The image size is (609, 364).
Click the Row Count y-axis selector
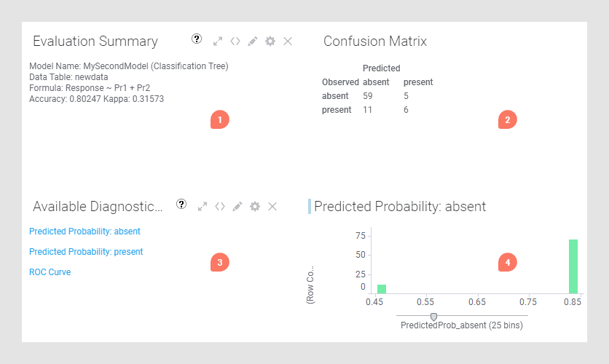tap(310, 285)
